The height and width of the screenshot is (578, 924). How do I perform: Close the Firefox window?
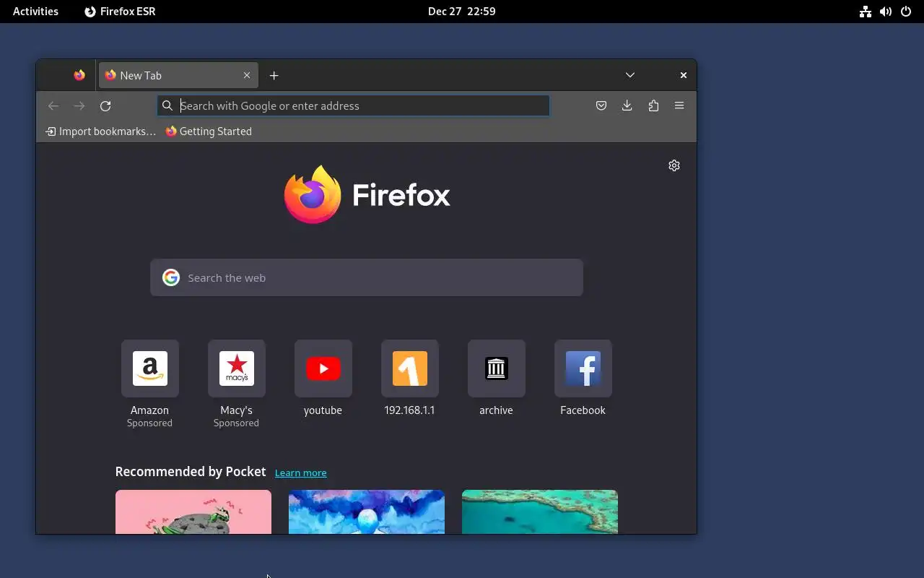point(683,75)
